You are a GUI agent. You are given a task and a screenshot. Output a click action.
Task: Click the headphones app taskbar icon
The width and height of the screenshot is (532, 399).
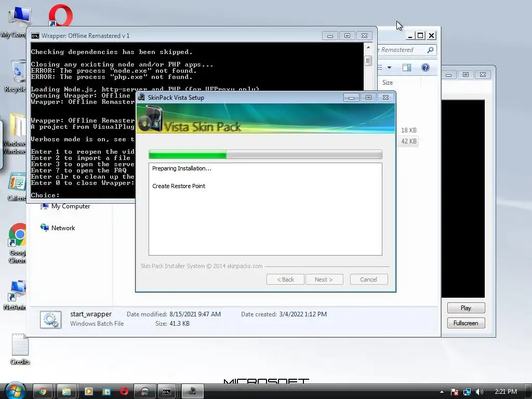tap(145, 392)
